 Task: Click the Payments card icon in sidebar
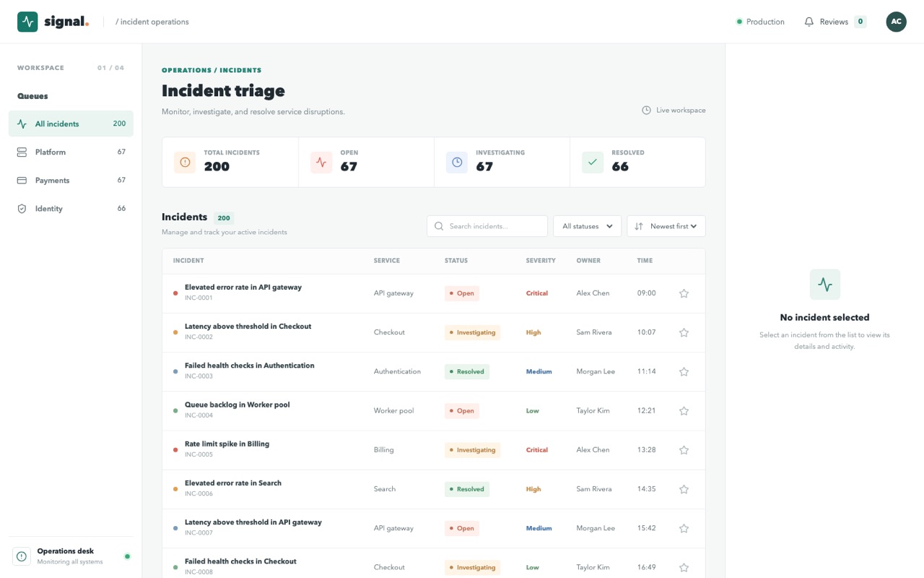point(22,181)
